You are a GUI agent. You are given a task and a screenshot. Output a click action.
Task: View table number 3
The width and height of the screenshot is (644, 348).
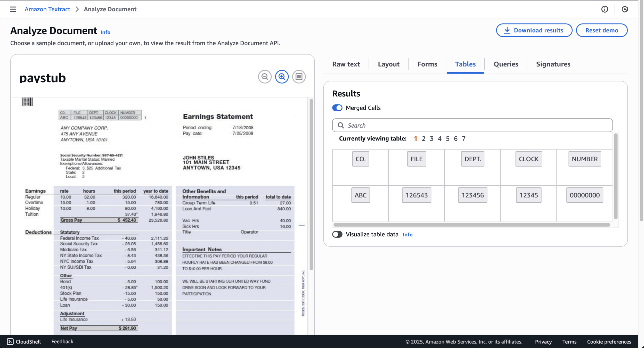pyautogui.click(x=431, y=139)
